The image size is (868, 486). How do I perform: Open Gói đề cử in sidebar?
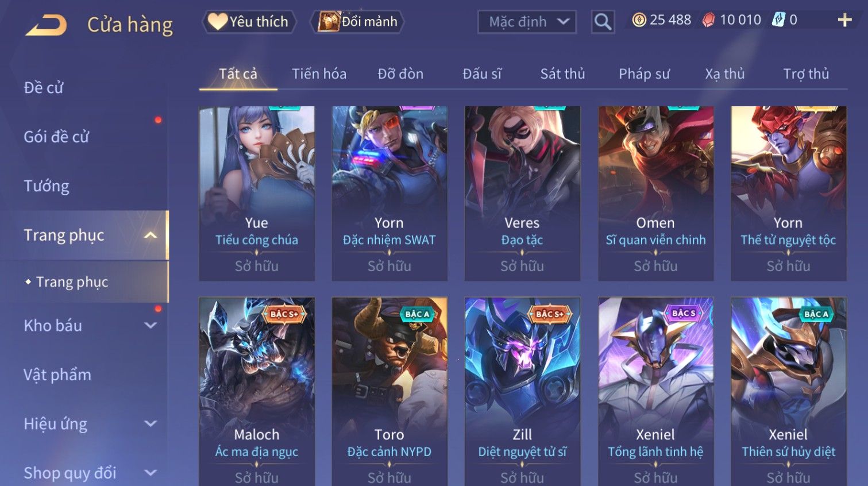pyautogui.click(x=56, y=137)
